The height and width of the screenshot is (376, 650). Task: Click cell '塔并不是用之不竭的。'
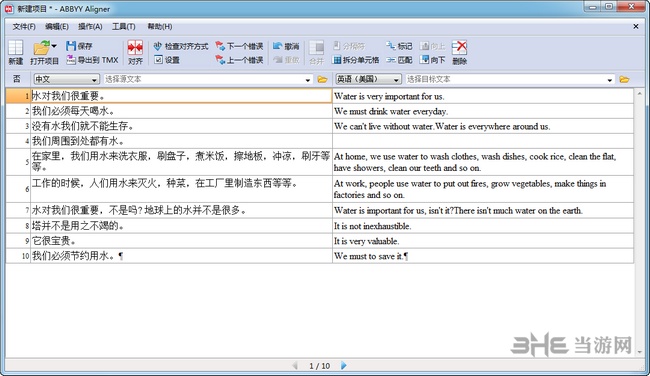click(181, 226)
